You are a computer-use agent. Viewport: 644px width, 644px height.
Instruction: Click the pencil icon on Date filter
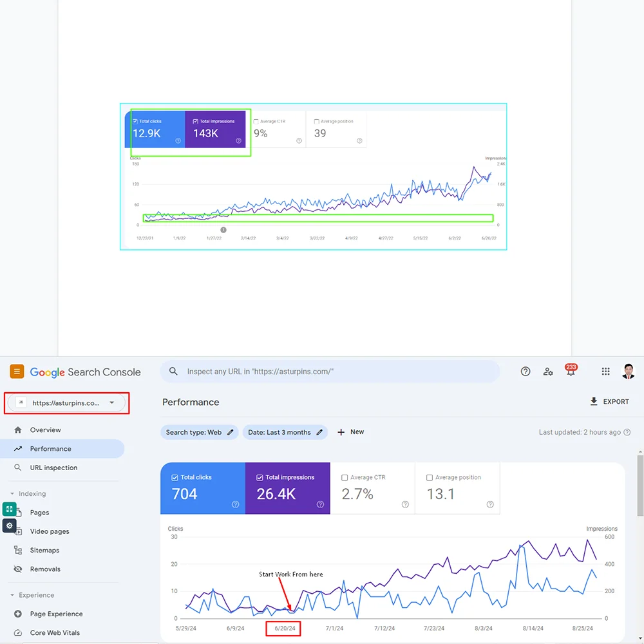319,432
